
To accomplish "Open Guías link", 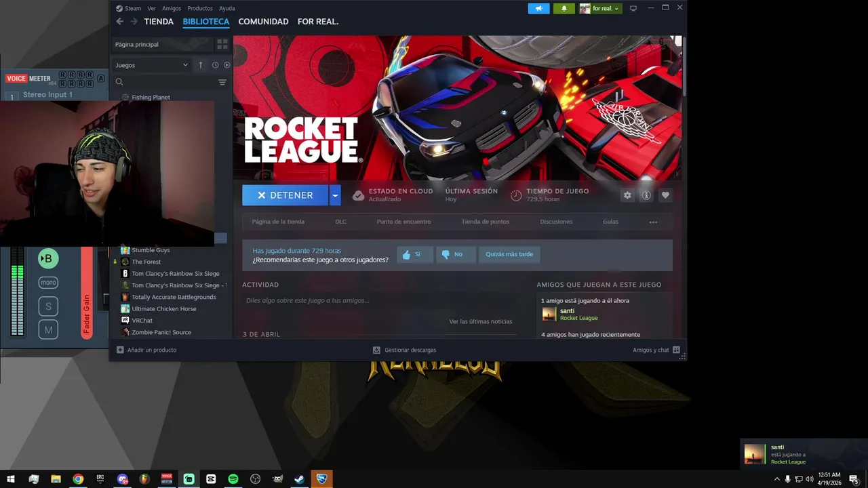I will tap(610, 222).
